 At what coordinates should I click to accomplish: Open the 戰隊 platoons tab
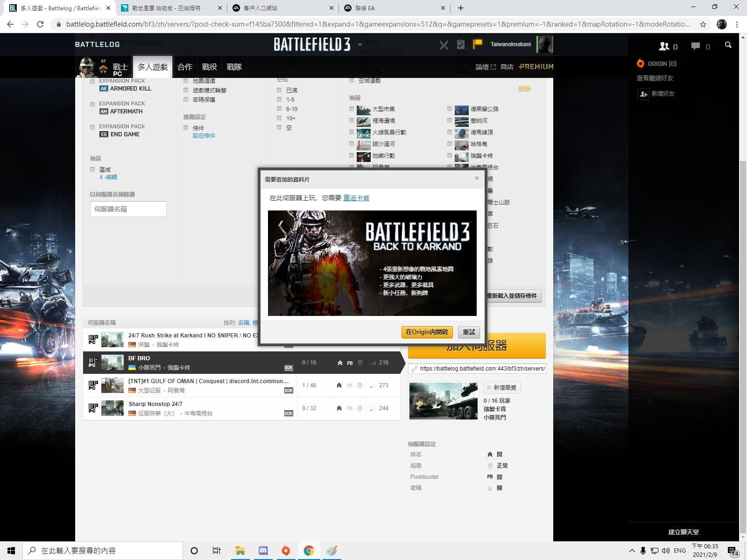[234, 67]
